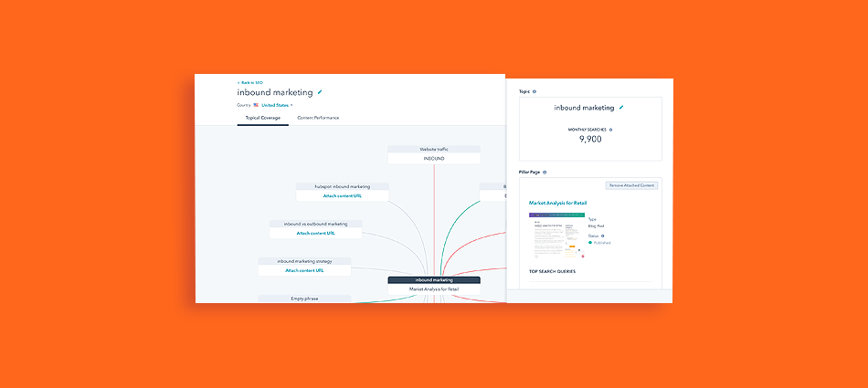Click the info icon next to Topic label
This screenshot has height=388, width=868.
pyautogui.click(x=535, y=91)
